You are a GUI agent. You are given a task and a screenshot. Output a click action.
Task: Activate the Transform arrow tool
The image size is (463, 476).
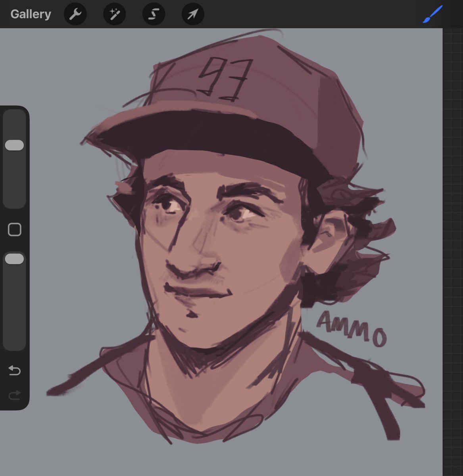(x=193, y=14)
